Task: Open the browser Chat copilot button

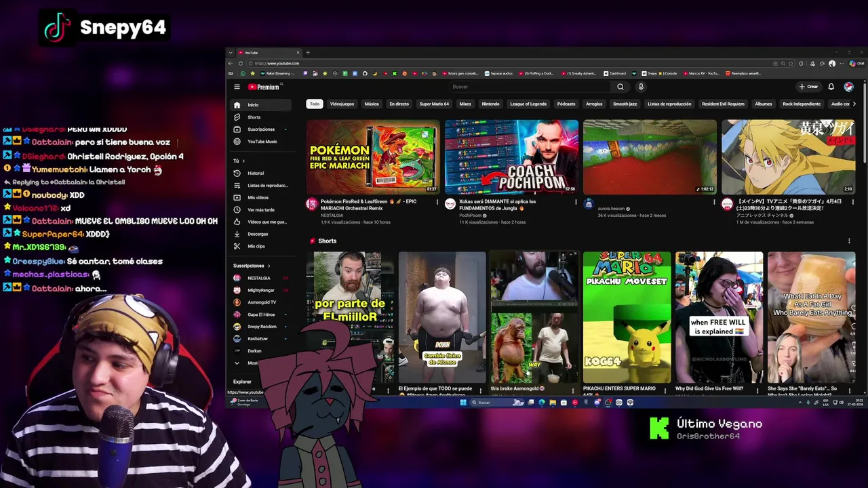Action: pos(856,63)
